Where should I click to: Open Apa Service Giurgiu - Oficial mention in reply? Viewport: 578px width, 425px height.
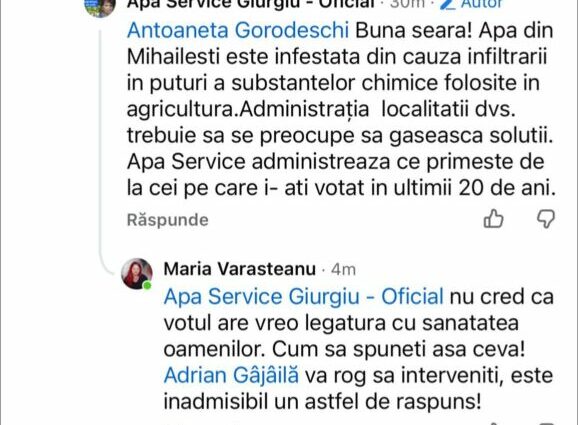pyautogui.click(x=303, y=297)
